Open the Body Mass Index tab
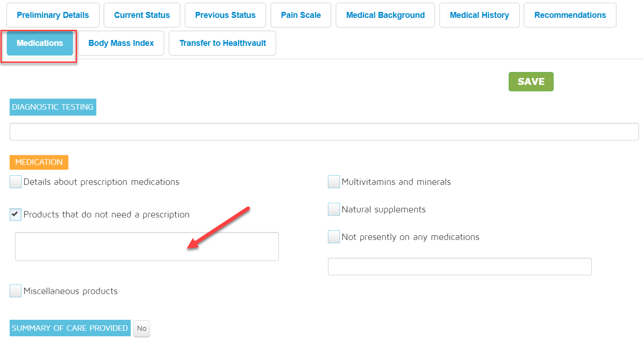The width and height of the screenshot is (644, 345). coord(121,43)
